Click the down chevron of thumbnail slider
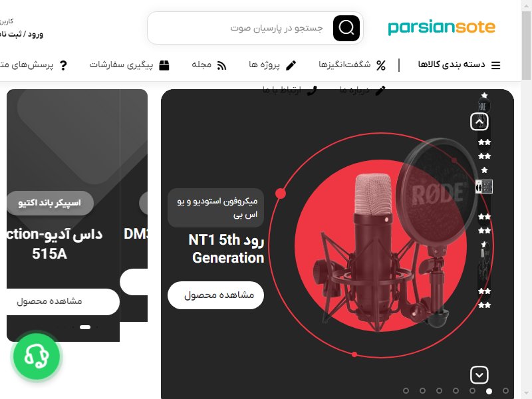The height and width of the screenshot is (399, 532). click(479, 375)
